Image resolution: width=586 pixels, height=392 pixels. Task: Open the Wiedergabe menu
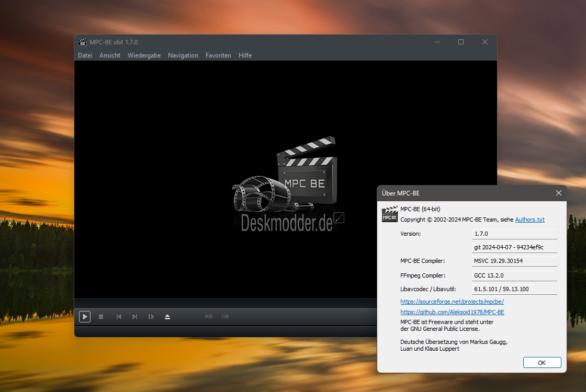(144, 55)
